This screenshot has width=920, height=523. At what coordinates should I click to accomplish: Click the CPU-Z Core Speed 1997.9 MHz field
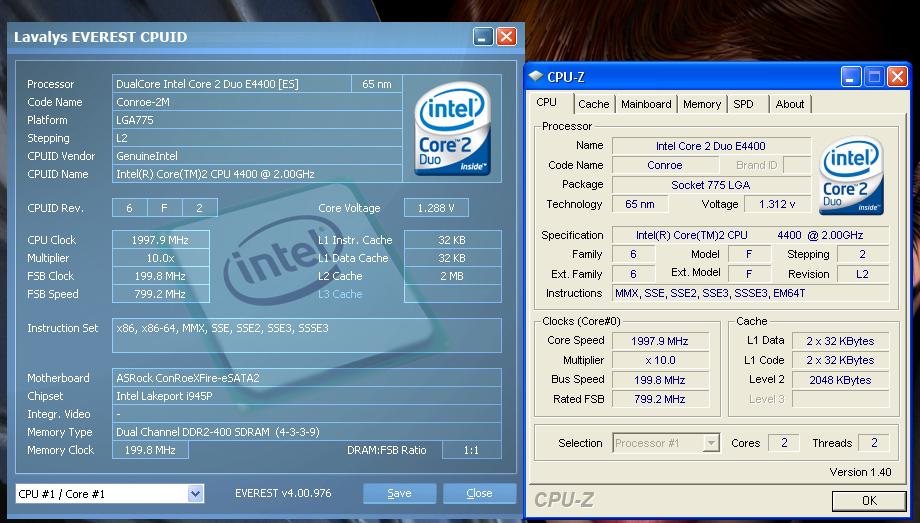(x=660, y=341)
